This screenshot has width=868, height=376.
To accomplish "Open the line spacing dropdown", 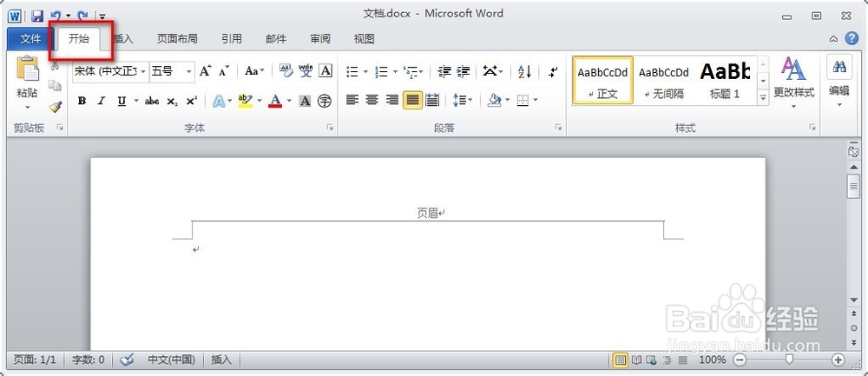I will [463, 100].
